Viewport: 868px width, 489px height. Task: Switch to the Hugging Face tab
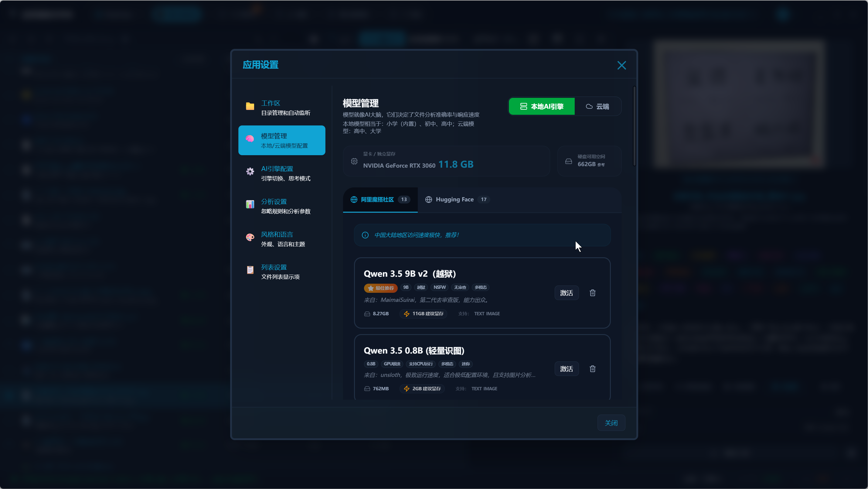coord(458,200)
